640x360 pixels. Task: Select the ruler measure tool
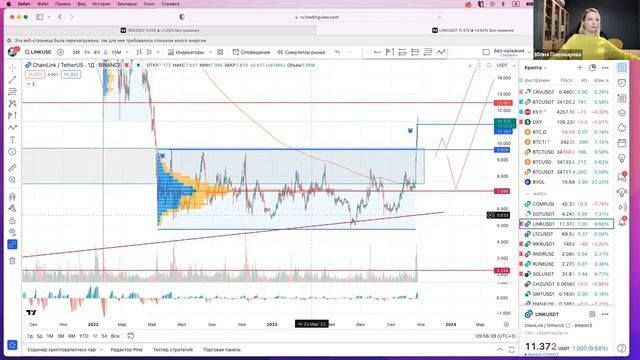[12, 168]
